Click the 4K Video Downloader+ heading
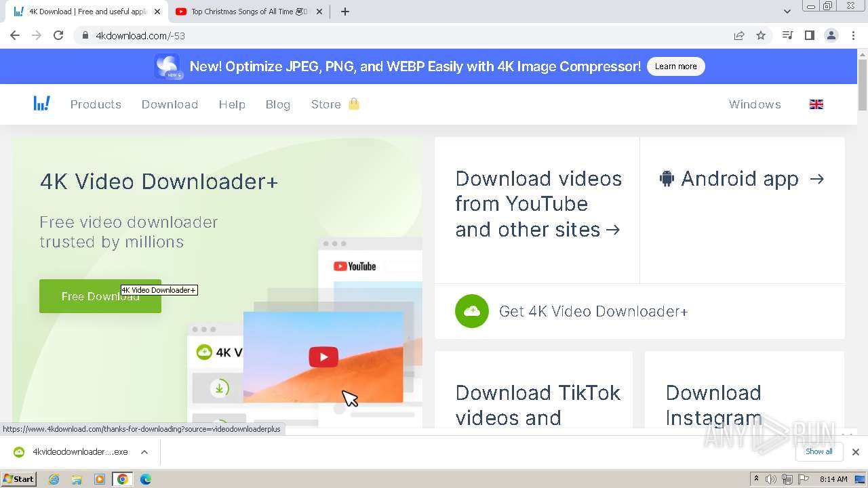Viewport: 868px width, 488px height. pyautogui.click(x=159, y=182)
